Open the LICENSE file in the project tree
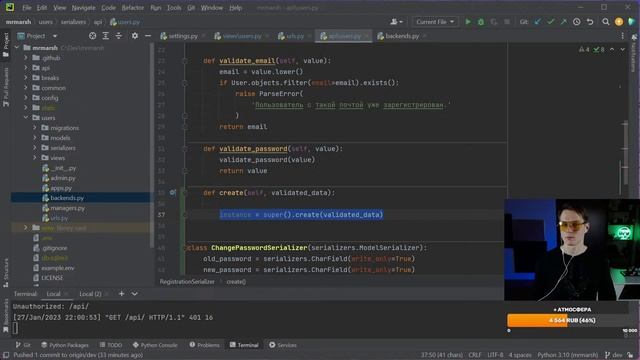This screenshot has width=640, height=360. coord(52,278)
